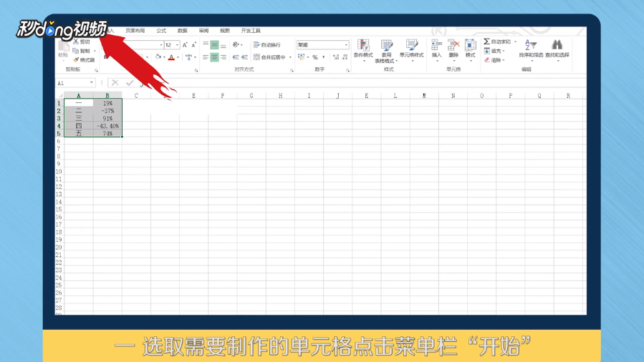Viewport: 644px width, 362px height.
Task: Click the cell containing 91%
Action: [x=107, y=118]
